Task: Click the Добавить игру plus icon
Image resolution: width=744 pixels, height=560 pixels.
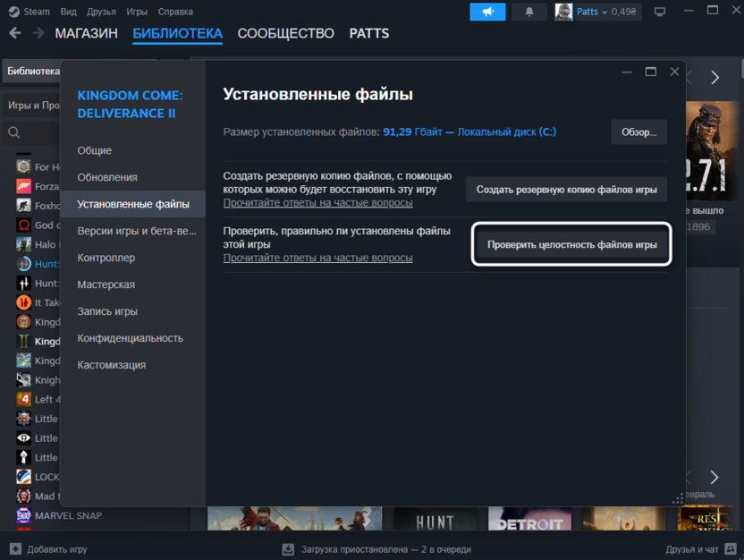Action: click(x=15, y=549)
